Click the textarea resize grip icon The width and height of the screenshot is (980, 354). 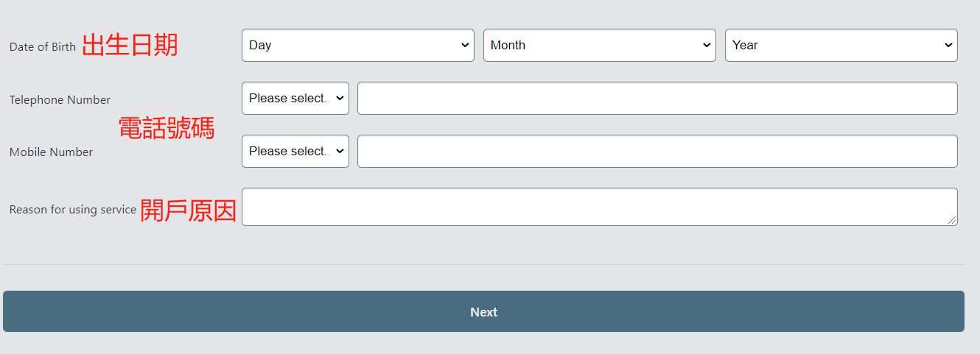[952, 220]
